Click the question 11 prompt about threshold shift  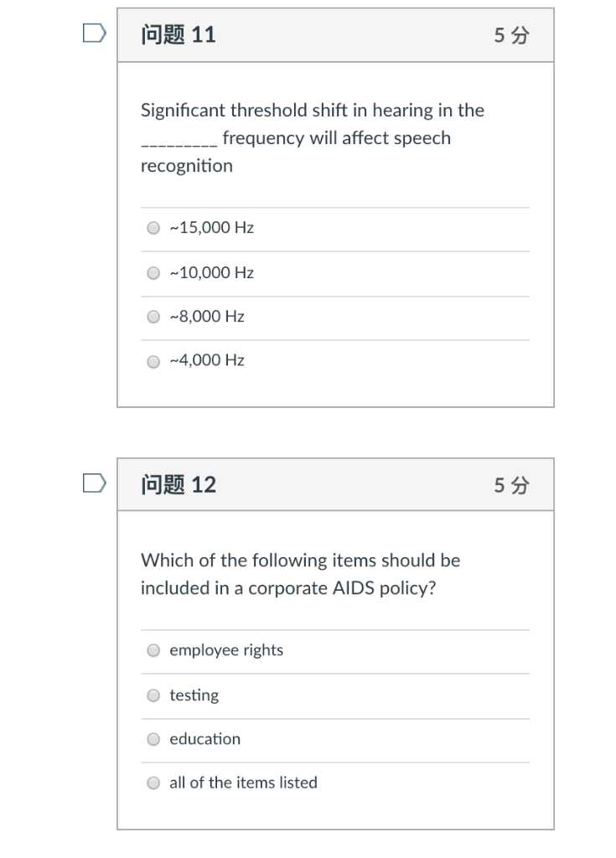pos(311,137)
